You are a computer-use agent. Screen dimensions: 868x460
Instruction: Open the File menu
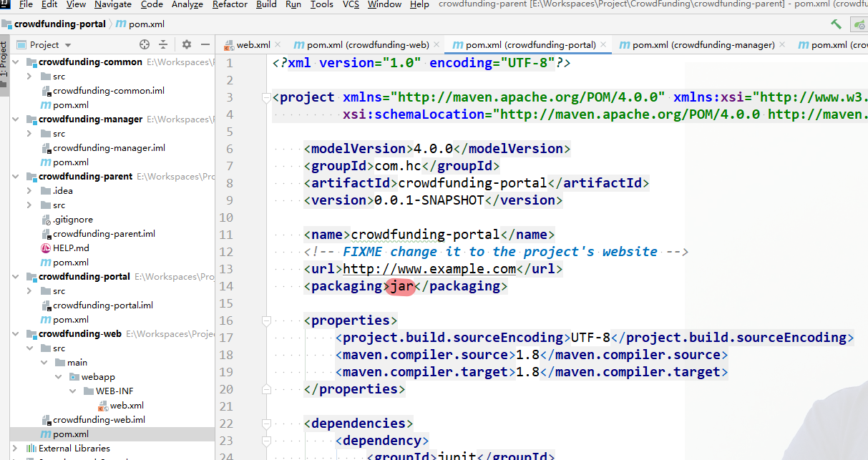[x=26, y=4]
